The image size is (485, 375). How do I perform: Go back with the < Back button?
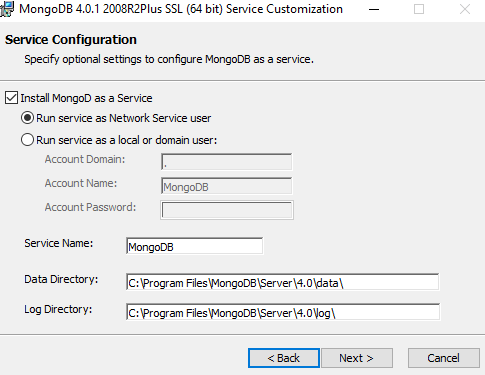[x=284, y=358]
